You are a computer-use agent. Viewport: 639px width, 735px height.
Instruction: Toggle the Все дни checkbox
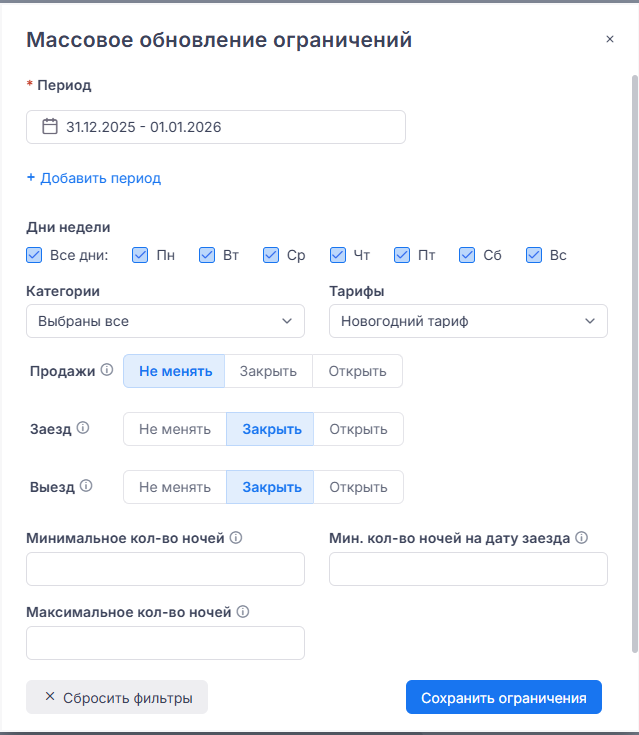[x=35, y=255]
